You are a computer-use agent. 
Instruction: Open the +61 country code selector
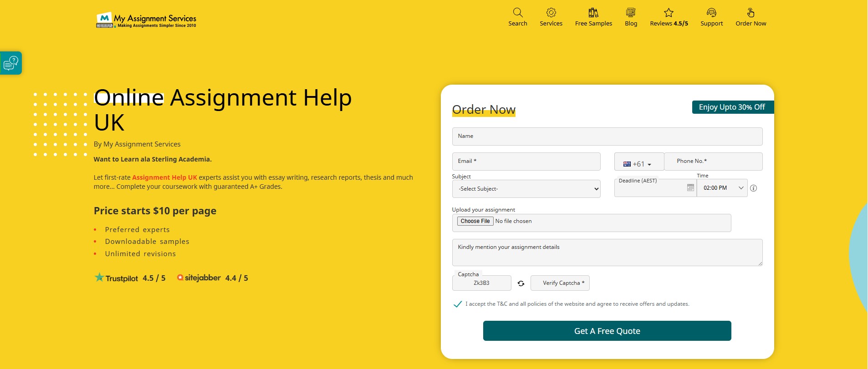coord(638,164)
